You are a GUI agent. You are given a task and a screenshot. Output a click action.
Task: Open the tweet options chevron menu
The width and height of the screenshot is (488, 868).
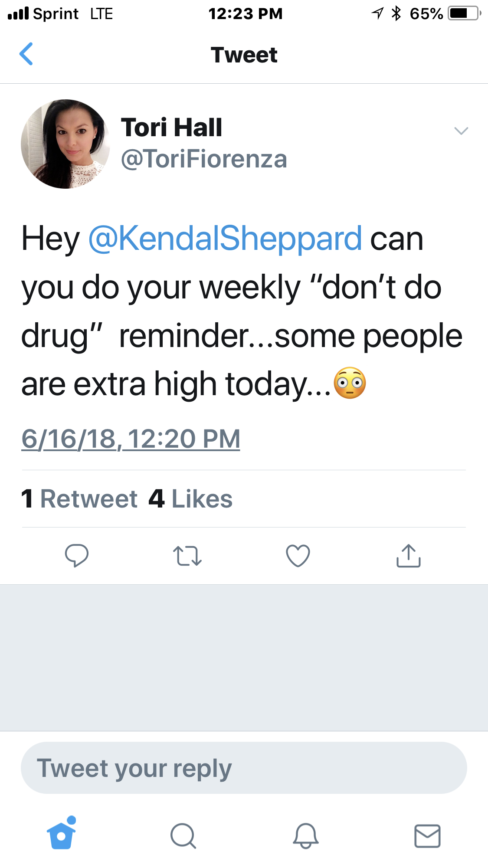click(x=461, y=131)
